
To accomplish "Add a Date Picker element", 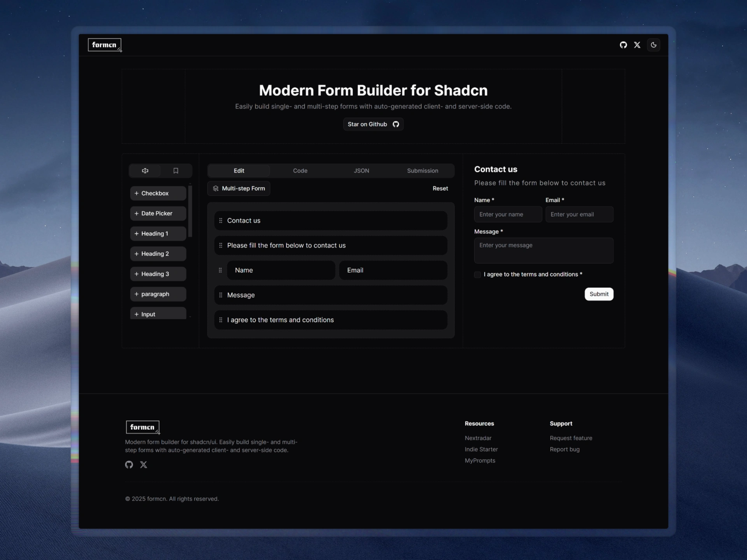I will tap(158, 213).
